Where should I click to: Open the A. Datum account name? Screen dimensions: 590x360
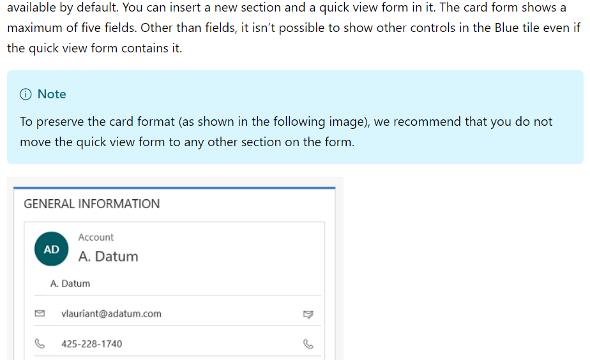coord(108,257)
